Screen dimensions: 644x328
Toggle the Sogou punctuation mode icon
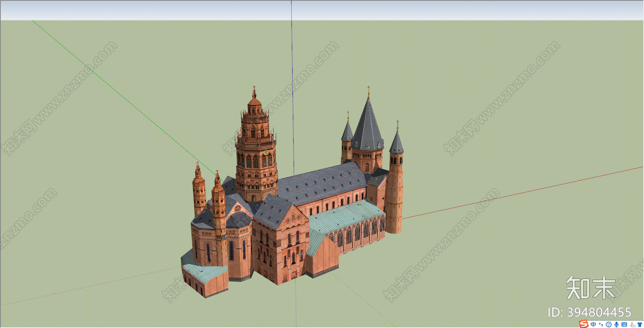click(x=601, y=324)
